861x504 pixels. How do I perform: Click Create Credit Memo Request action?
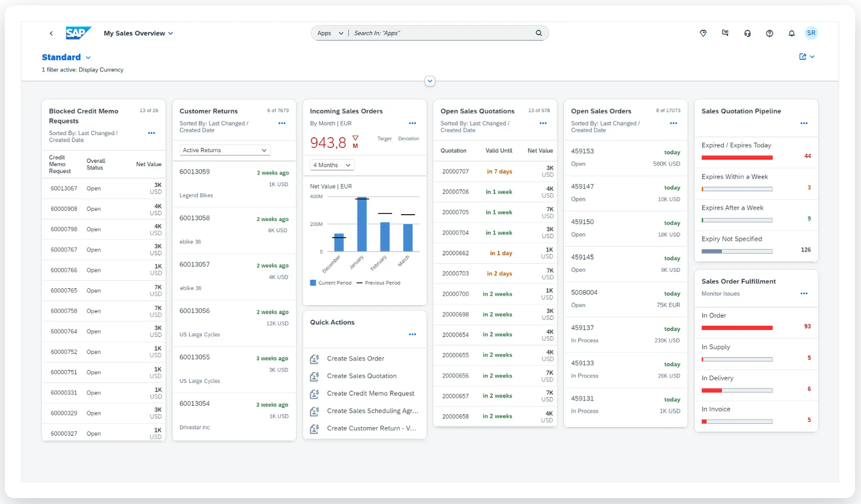[370, 394]
